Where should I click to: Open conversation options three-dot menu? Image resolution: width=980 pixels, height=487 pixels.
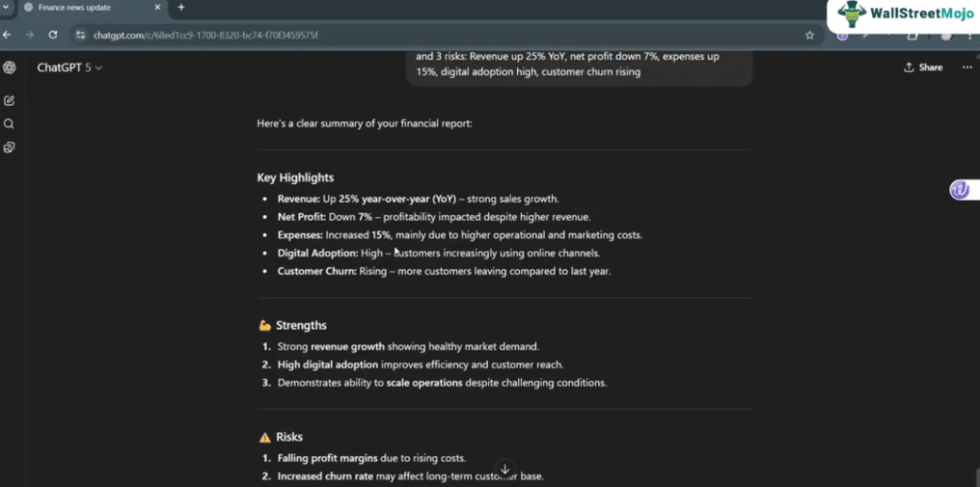pyautogui.click(x=966, y=68)
